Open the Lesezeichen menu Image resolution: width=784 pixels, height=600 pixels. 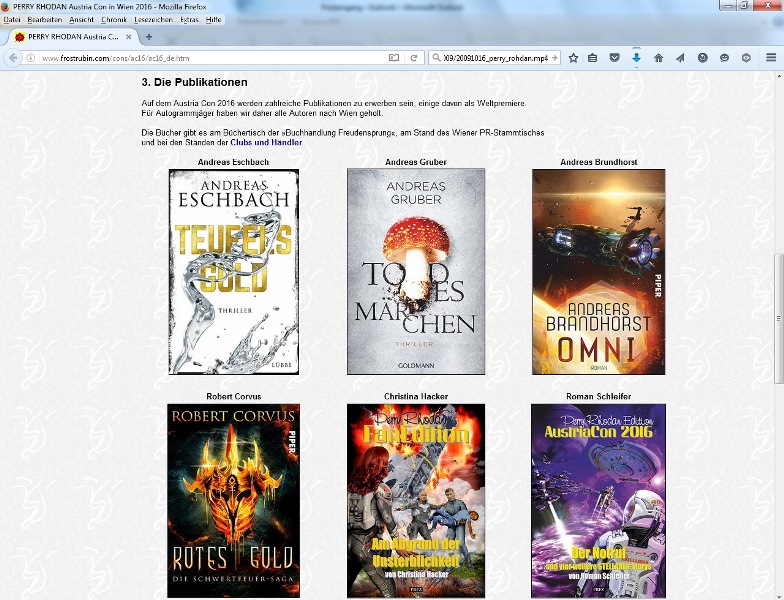click(154, 20)
